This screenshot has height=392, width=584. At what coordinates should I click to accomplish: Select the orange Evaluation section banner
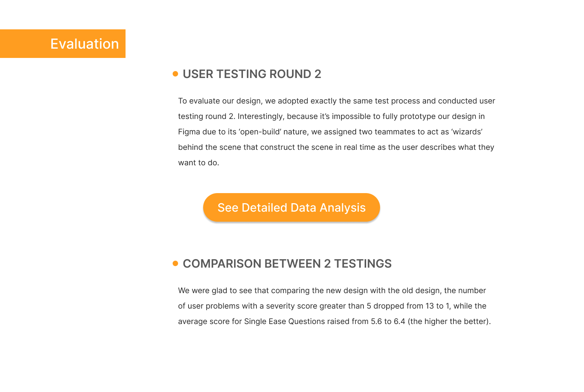63,44
